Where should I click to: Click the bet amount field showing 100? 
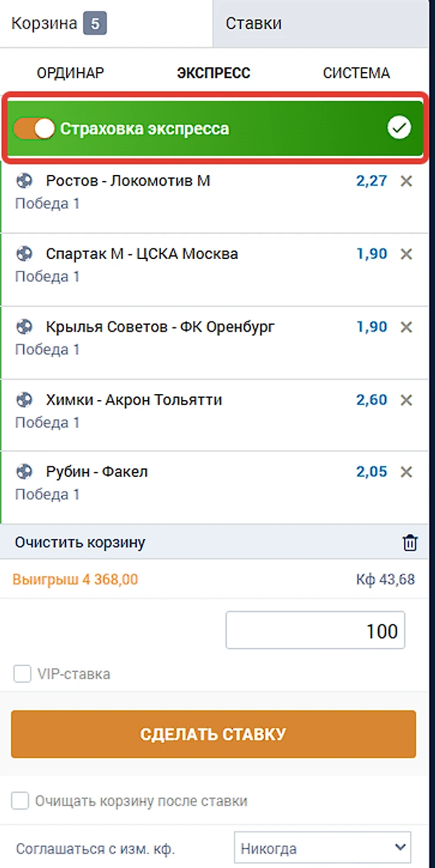click(x=315, y=630)
